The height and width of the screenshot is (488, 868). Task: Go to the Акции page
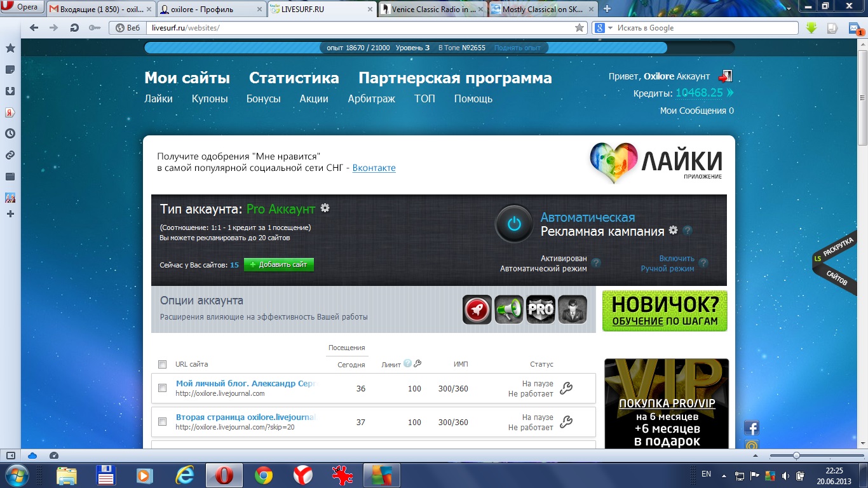tap(314, 98)
